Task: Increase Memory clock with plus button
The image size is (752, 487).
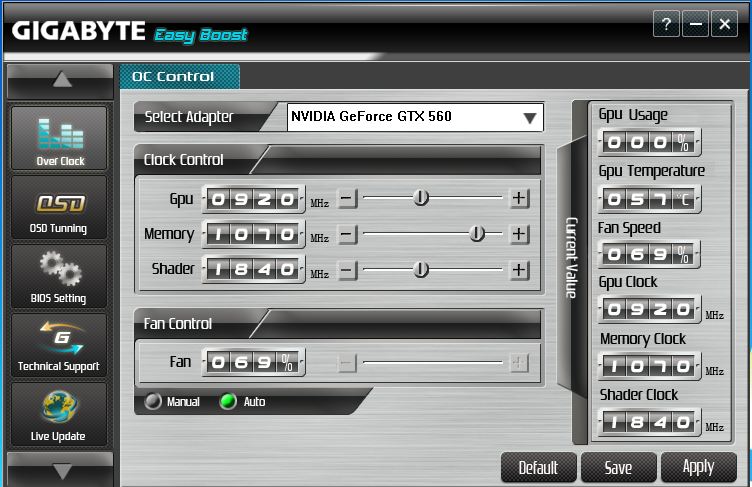Action: click(x=519, y=234)
